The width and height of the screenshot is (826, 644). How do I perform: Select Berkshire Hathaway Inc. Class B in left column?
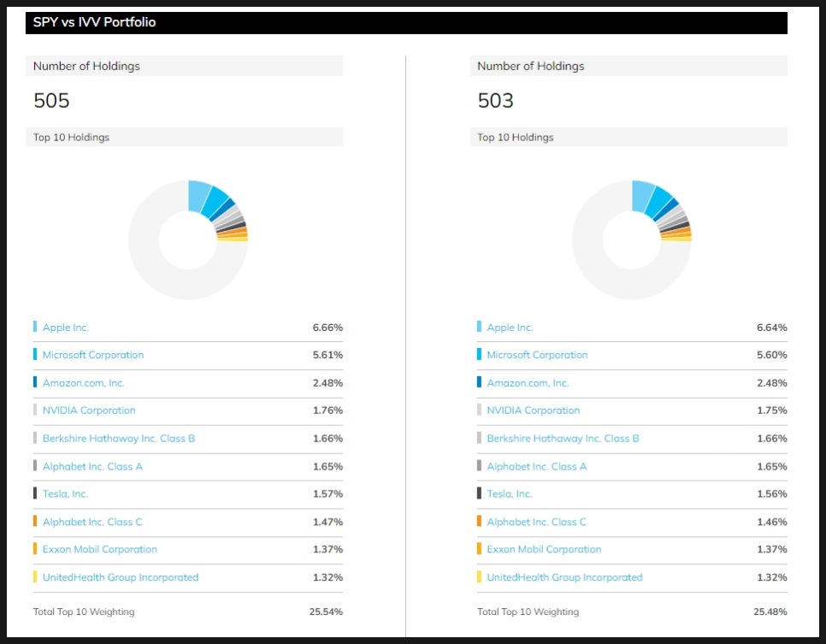[119, 439]
